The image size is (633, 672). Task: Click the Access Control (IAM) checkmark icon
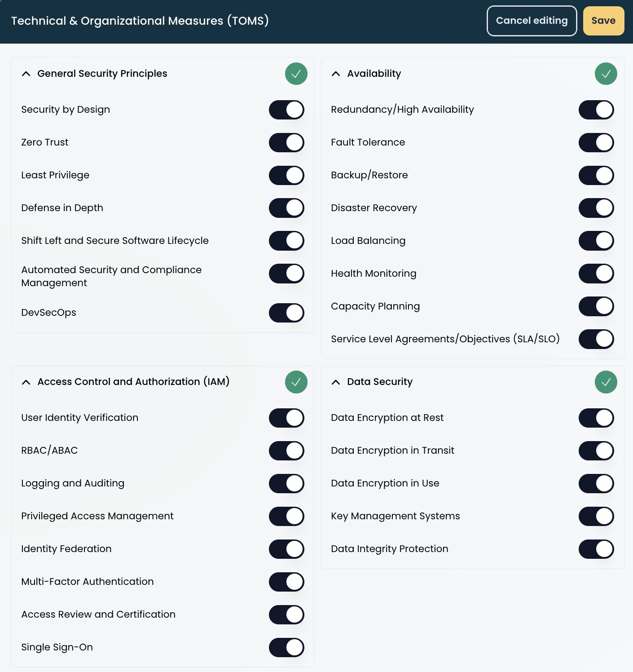[296, 382]
